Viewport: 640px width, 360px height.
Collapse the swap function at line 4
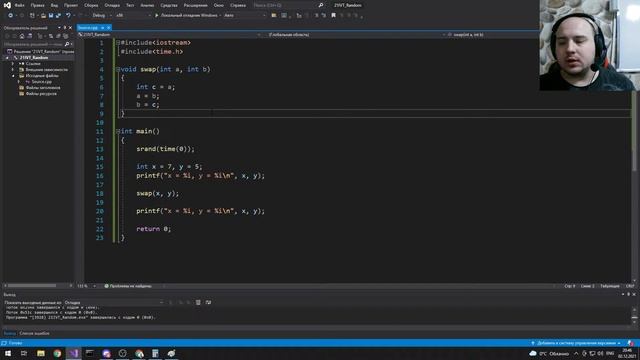click(118, 69)
